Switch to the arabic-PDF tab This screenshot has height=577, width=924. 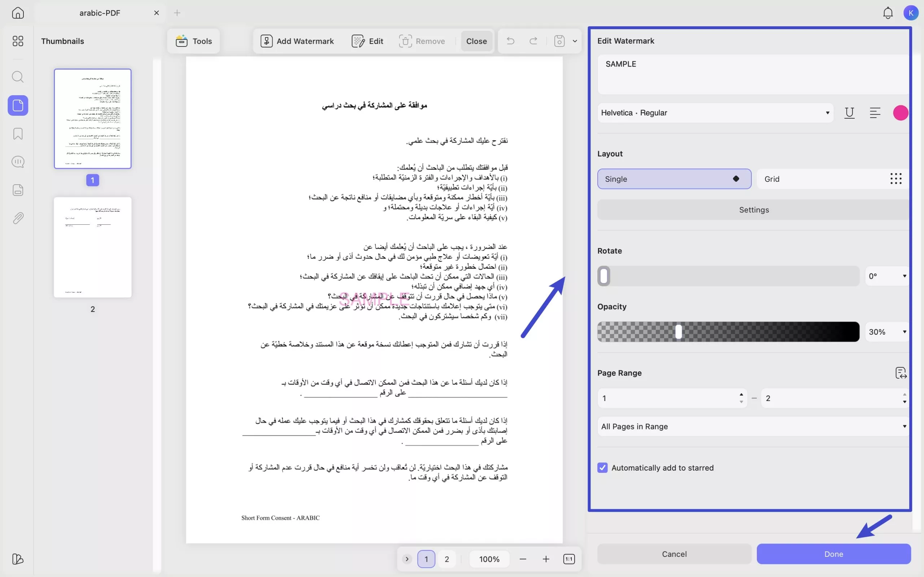tap(100, 13)
